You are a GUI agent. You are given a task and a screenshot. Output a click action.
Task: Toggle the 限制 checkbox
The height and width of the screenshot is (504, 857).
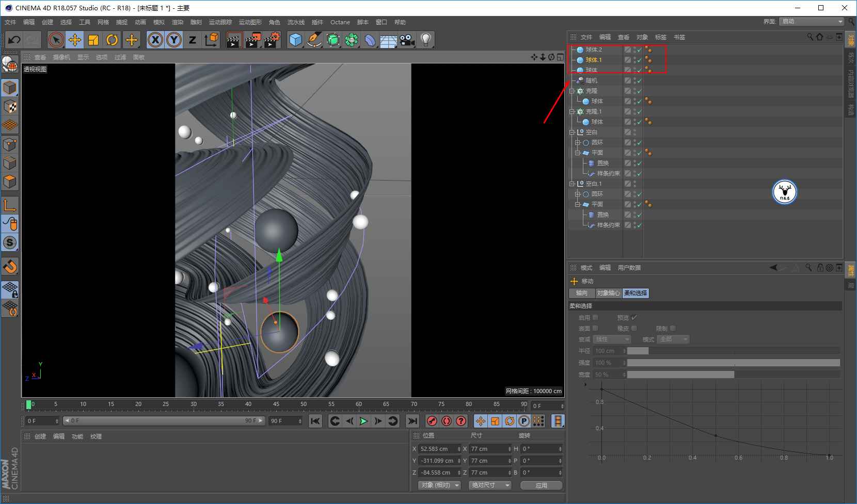(x=673, y=329)
